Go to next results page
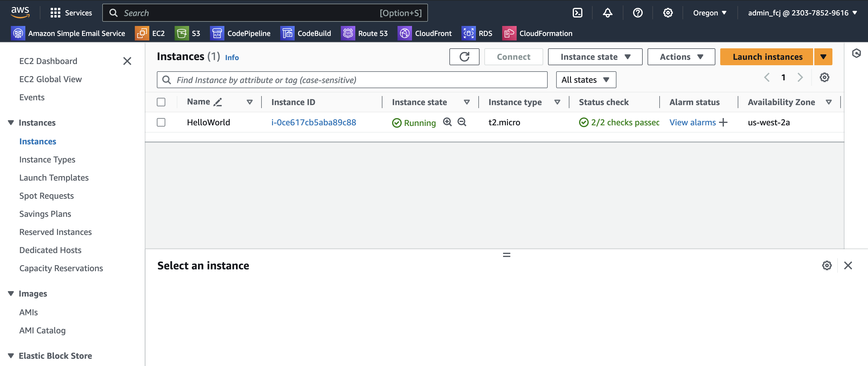This screenshot has height=366, width=868. (x=800, y=77)
